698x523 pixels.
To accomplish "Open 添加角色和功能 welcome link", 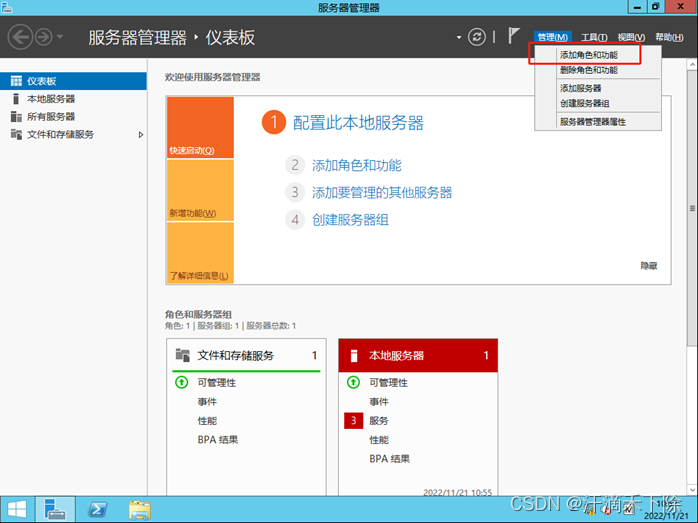I will pyautogui.click(x=357, y=166).
